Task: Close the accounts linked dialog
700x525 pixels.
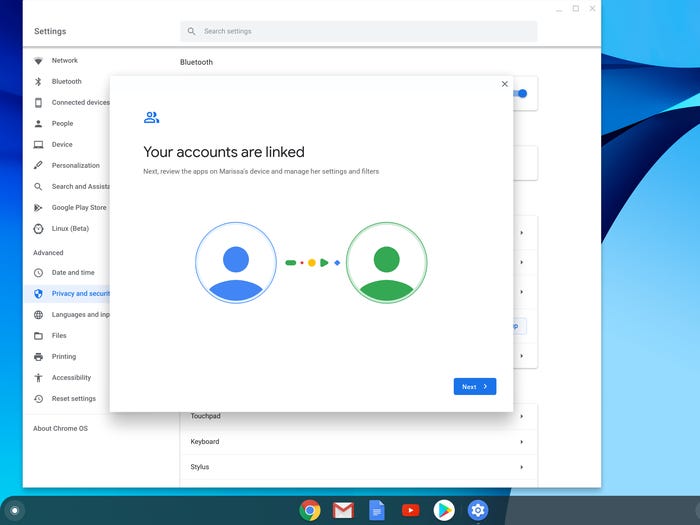Action: (x=504, y=85)
